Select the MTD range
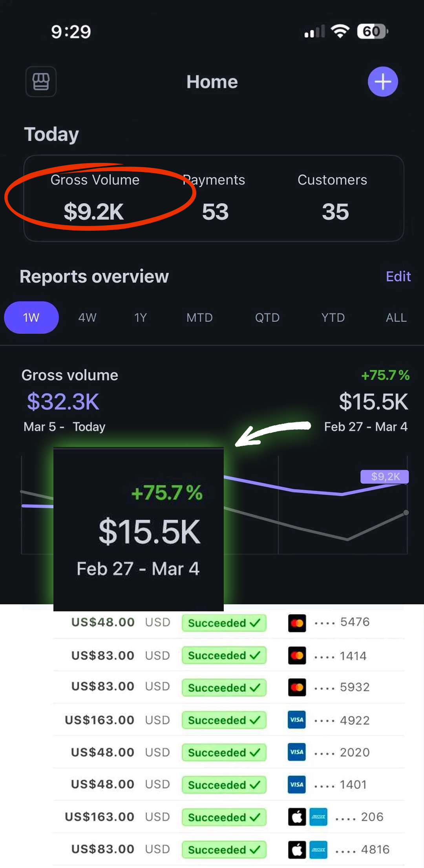The image size is (424, 868). tap(199, 317)
